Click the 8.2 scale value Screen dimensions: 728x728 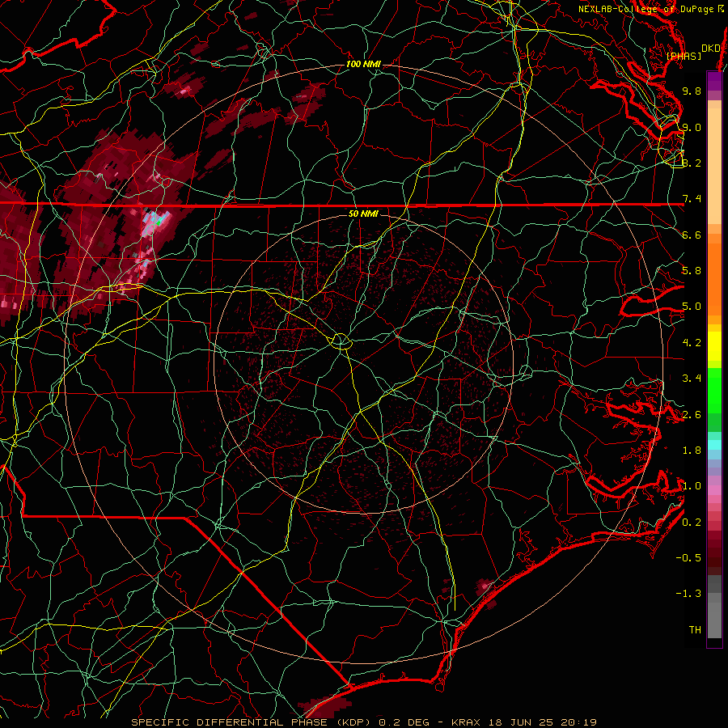(692, 163)
